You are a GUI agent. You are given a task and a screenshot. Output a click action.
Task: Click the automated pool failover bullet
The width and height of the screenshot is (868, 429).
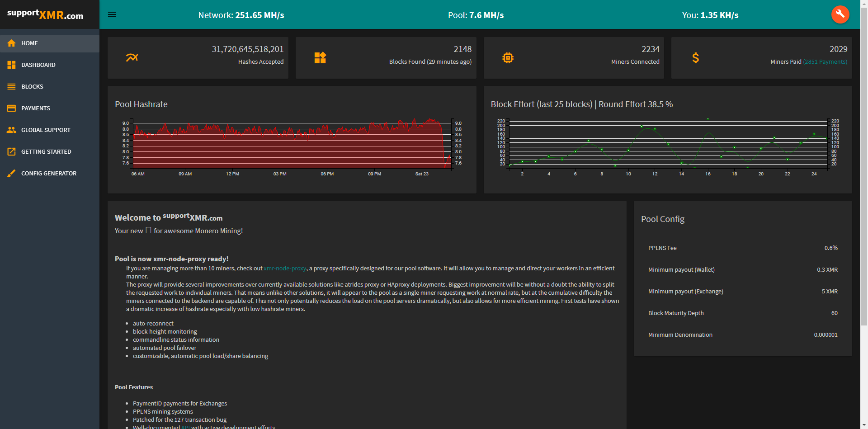(x=165, y=348)
